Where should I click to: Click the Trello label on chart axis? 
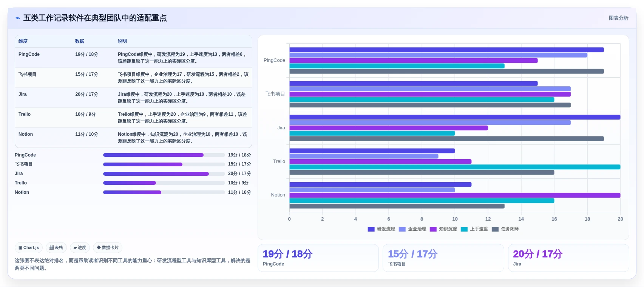[x=279, y=161]
